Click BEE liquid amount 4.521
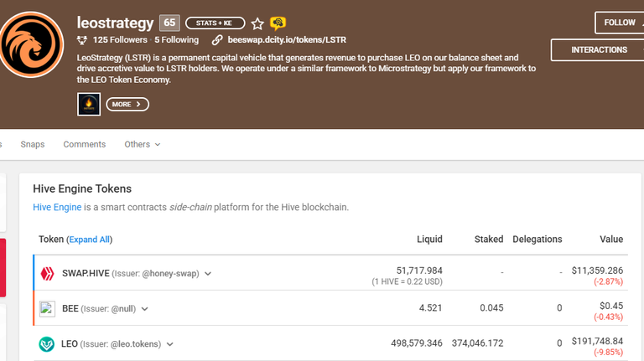Viewport: 644px width, 361px height. (x=430, y=307)
